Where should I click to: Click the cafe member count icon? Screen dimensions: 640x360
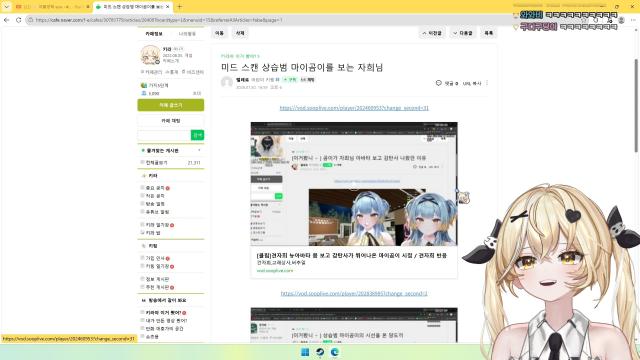144,93
